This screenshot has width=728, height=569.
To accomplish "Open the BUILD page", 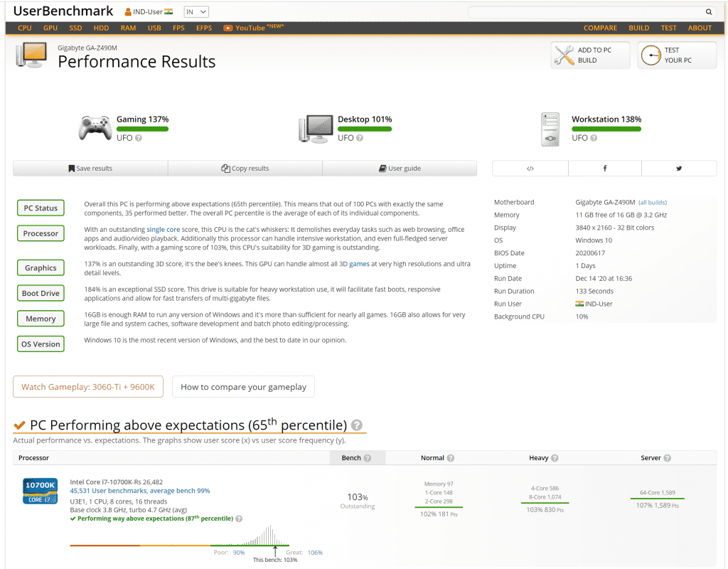I will click(x=639, y=28).
